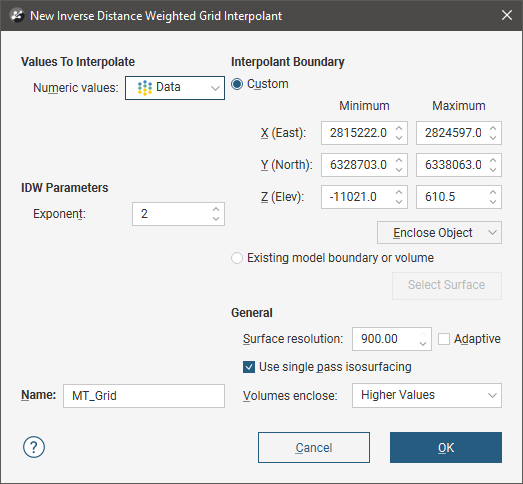
Task: Click the Data numeric values icon
Action: pos(145,88)
